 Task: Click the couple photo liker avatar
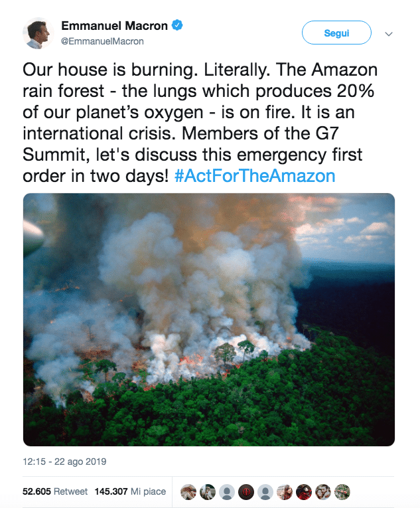coord(323,492)
